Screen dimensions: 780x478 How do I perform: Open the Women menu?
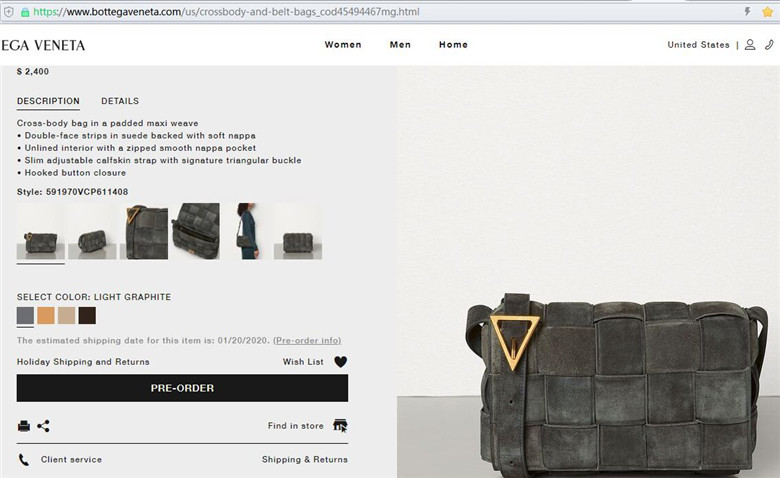coord(343,45)
